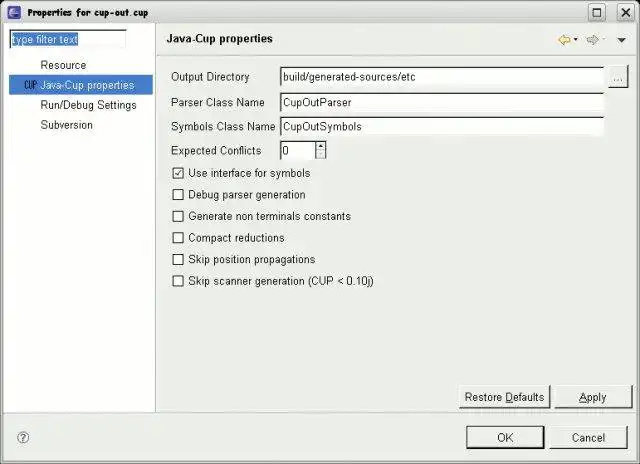The width and height of the screenshot is (640, 464).
Task: Click the Expected Conflicts value field
Action: click(x=298, y=151)
